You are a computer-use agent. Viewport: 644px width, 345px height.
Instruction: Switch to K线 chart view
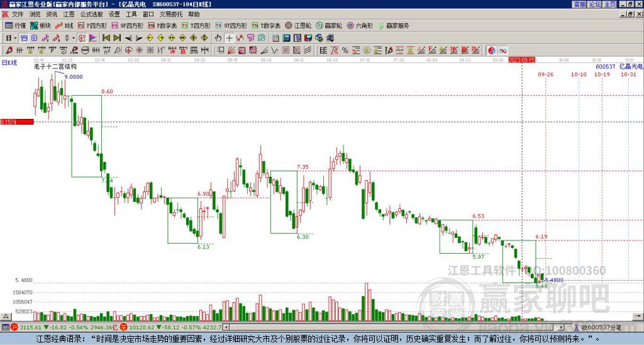(65, 25)
